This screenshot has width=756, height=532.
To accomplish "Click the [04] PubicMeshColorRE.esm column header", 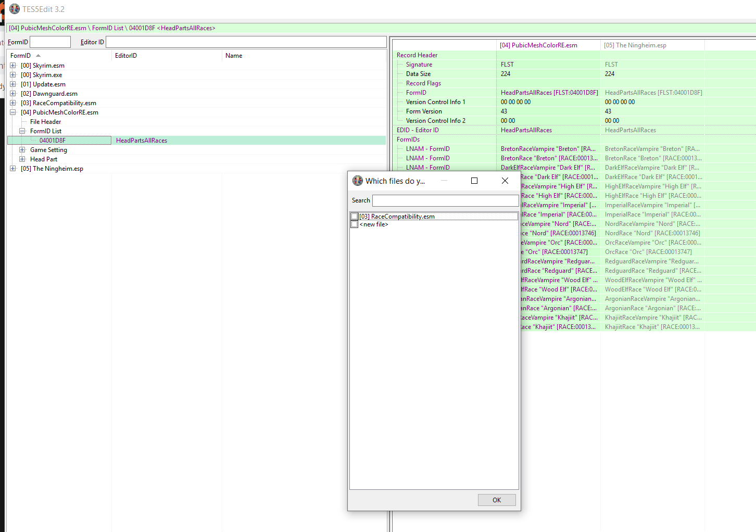I will [548, 45].
